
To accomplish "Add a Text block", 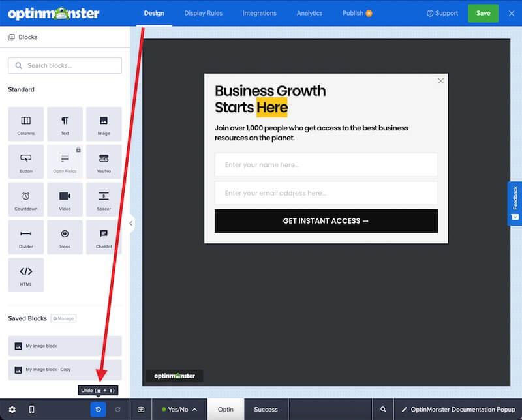I will tap(65, 124).
